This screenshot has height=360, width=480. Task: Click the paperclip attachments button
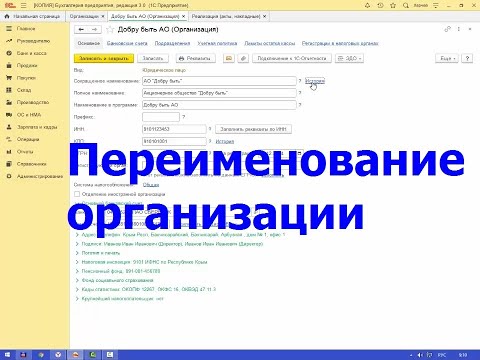tap(243, 58)
